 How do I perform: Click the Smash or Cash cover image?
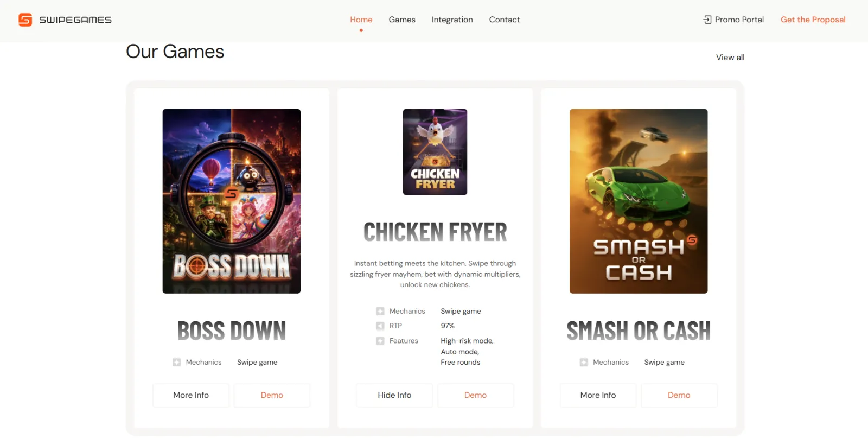[639, 201]
